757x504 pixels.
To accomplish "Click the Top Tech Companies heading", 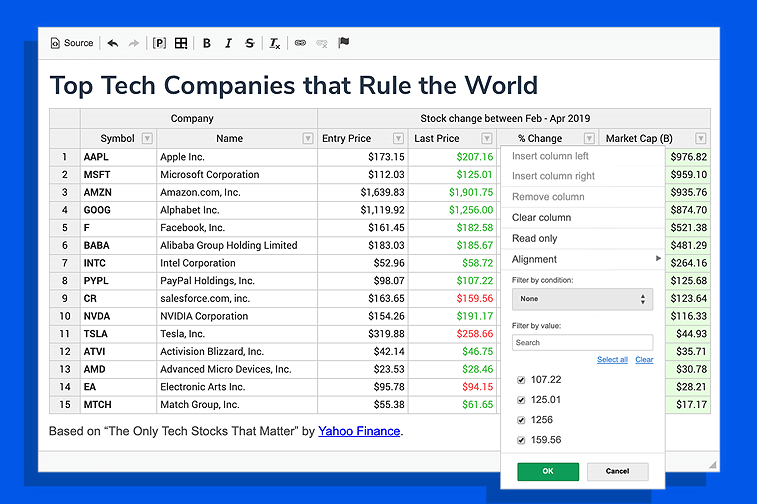I will (x=294, y=86).
